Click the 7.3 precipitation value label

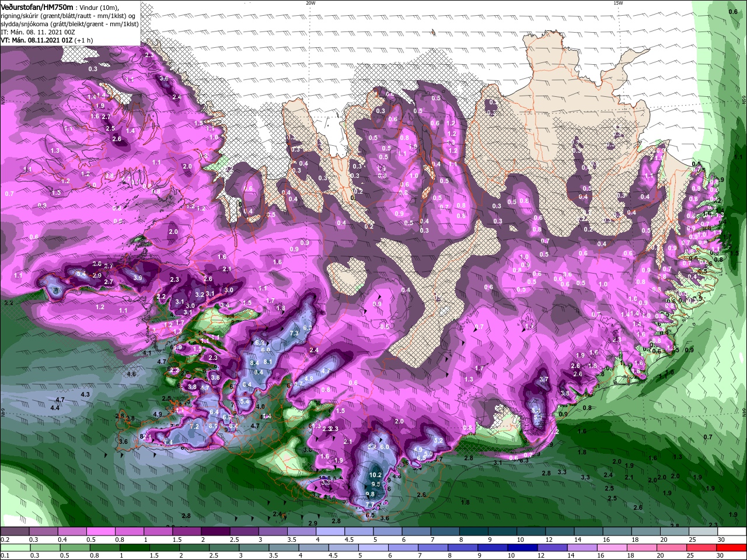coord(294,333)
